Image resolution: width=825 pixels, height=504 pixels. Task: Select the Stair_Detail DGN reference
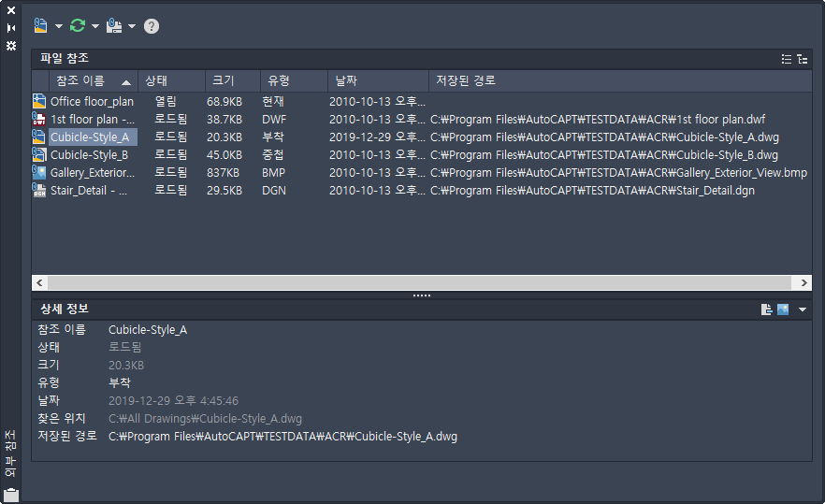422,191
